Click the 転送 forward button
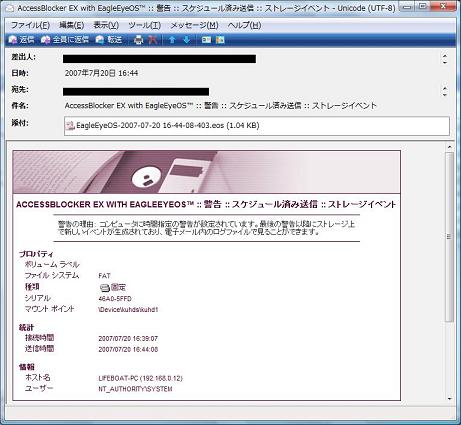The width and height of the screenshot is (461, 425). coord(109,40)
